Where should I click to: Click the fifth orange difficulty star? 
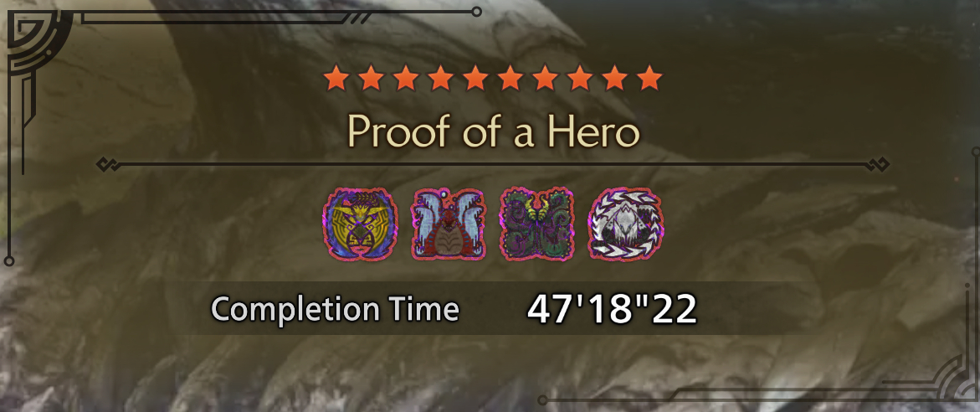pyautogui.click(x=475, y=79)
